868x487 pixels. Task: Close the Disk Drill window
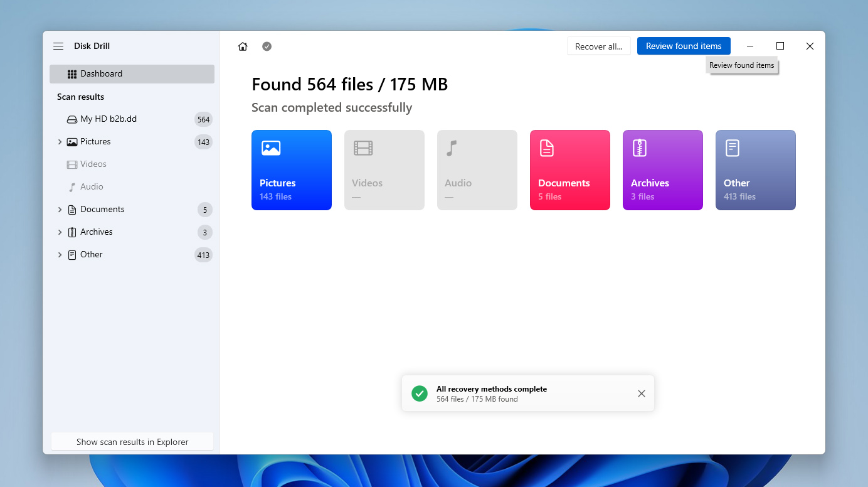tap(810, 46)
